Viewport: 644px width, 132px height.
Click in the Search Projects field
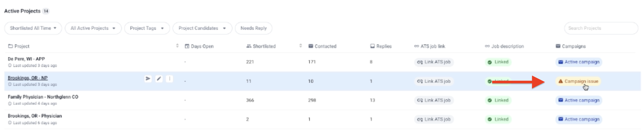[601, 28]
